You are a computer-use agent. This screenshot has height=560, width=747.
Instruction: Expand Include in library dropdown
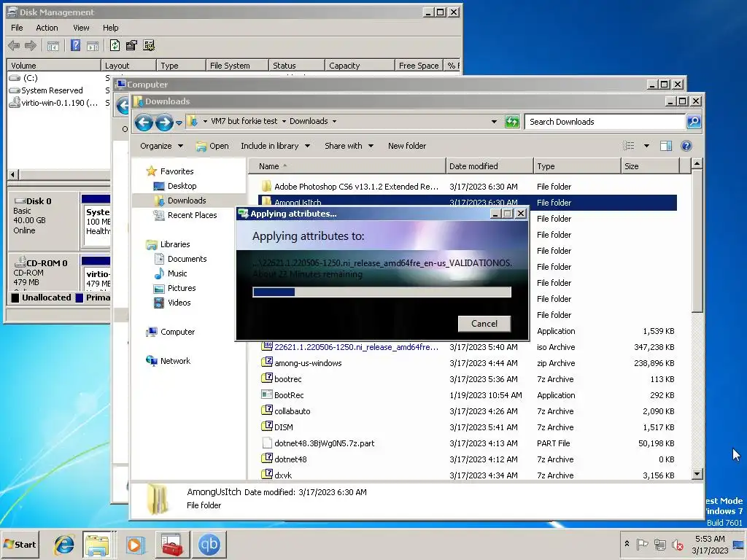pyautogui.click(x=275, y=146)
